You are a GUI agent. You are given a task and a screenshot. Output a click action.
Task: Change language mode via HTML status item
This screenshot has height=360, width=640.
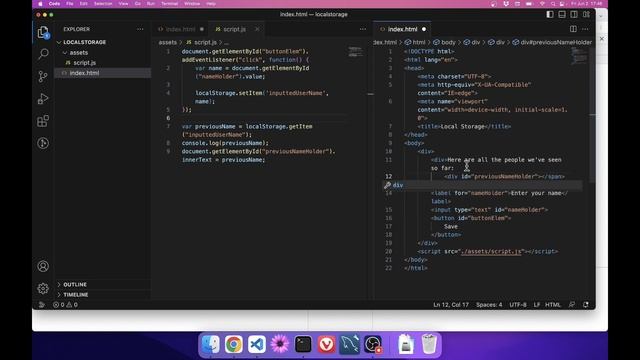tap(553, 304)
